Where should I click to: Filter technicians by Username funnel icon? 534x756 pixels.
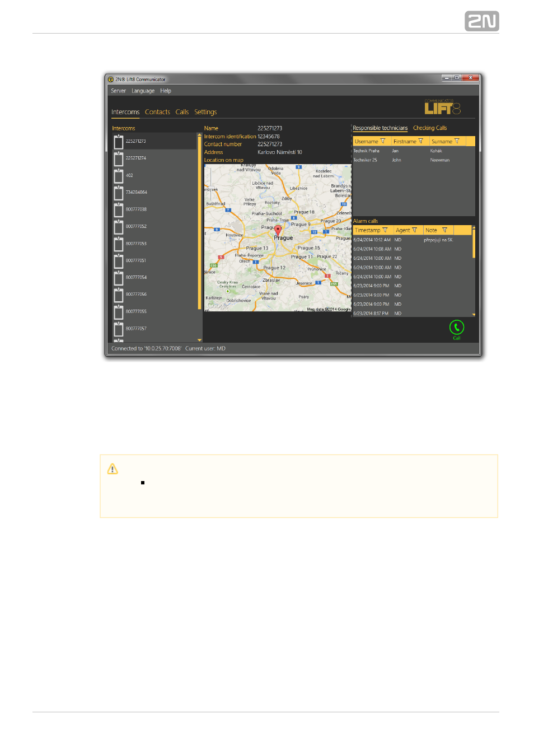(383, 141)
